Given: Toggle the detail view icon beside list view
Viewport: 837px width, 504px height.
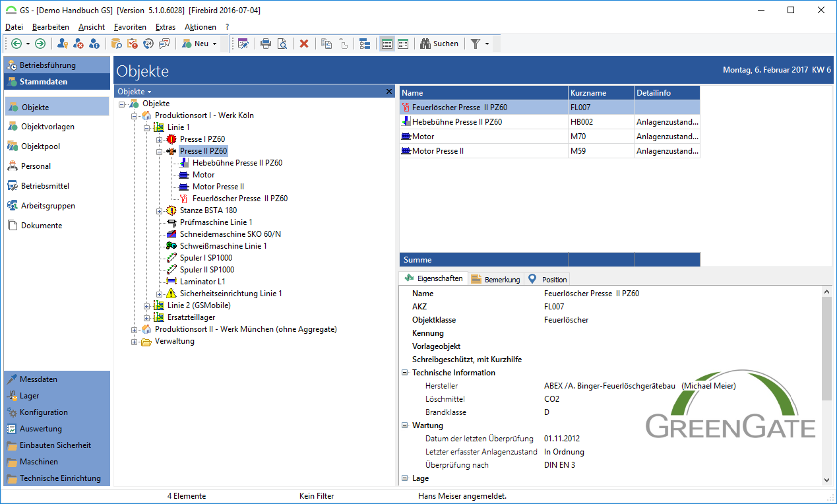Looking at the screenshot, I should 403,44.
